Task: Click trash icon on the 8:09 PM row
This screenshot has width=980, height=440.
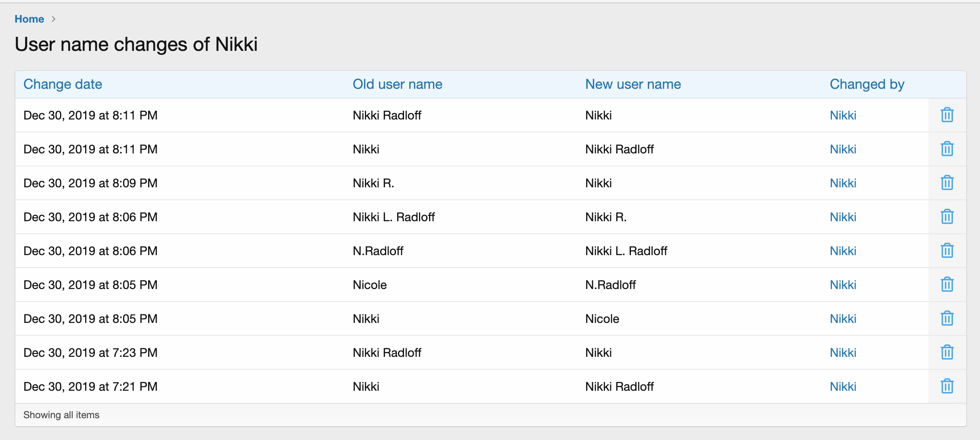Action: pos(947,183)
